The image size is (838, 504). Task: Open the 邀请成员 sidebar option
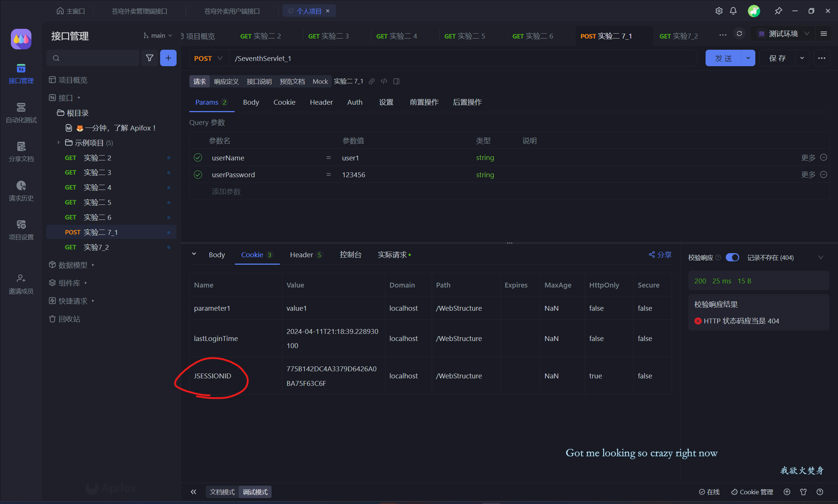(x=21, y=285)
